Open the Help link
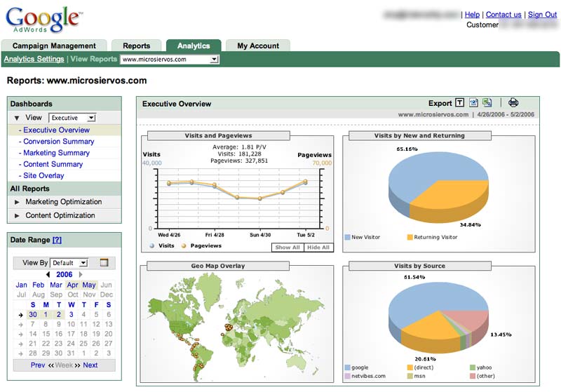Image resolution: width=561 pixels, height=392 pixels. (x=472, y=15)
